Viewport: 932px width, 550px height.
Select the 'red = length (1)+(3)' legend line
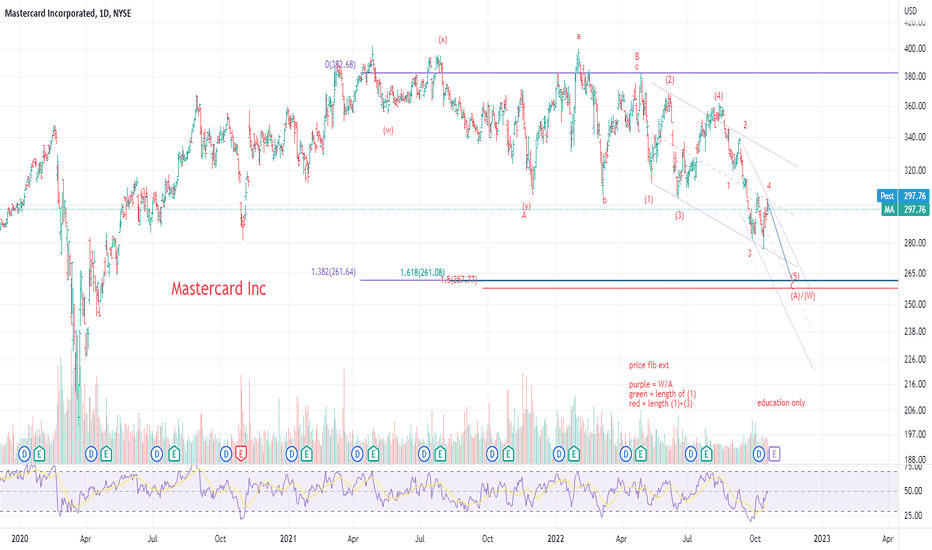661,404
